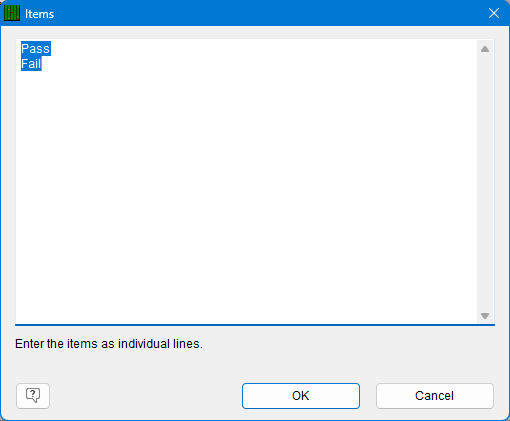Click the blank line directly below Fail
This screenshot has width=510, height=421.
(246, 79)
